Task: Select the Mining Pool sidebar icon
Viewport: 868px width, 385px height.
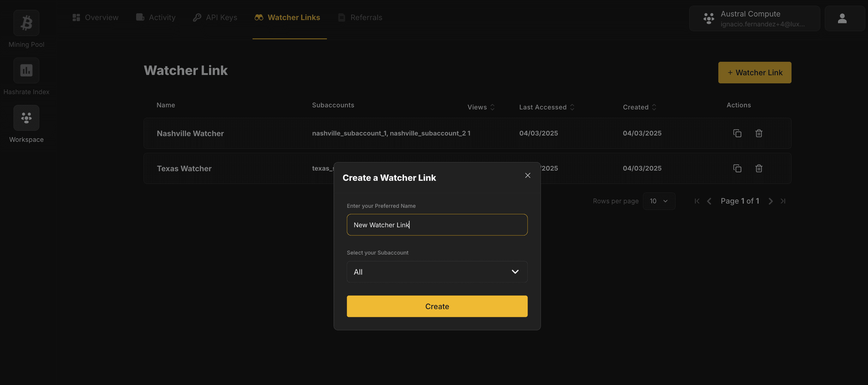Action: pos(26,22)
